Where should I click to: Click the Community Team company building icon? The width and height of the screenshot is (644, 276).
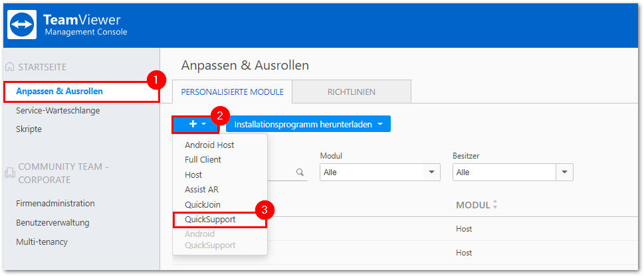click(9, 172)
